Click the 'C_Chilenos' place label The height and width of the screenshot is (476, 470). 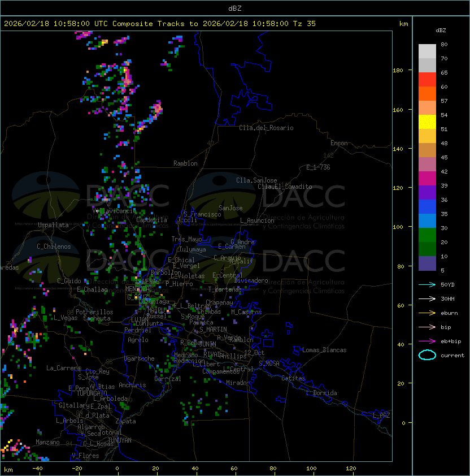coord(54,246)
